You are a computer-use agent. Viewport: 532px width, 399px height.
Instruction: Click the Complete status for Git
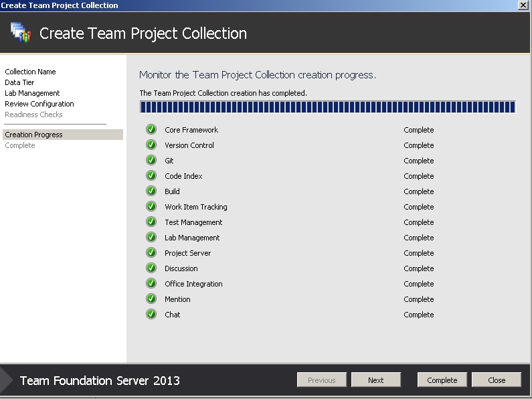(x=419, y=161)
